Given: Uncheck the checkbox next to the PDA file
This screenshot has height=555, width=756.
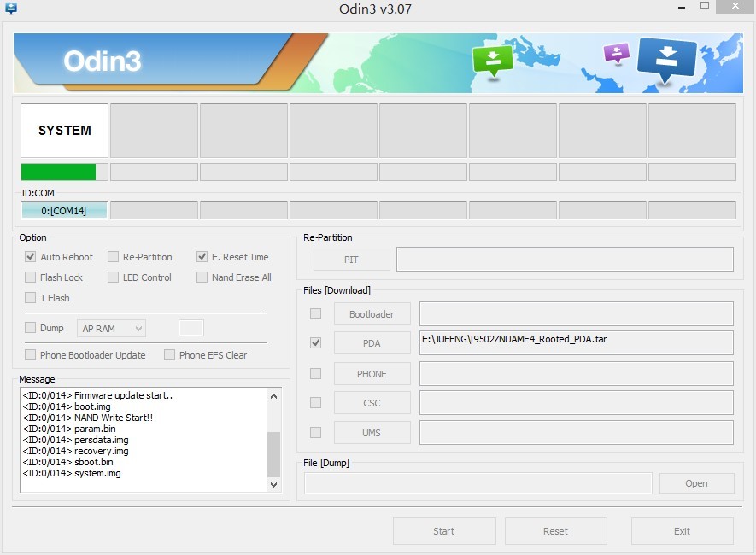Looking at the screenshot, I should 315,342.
